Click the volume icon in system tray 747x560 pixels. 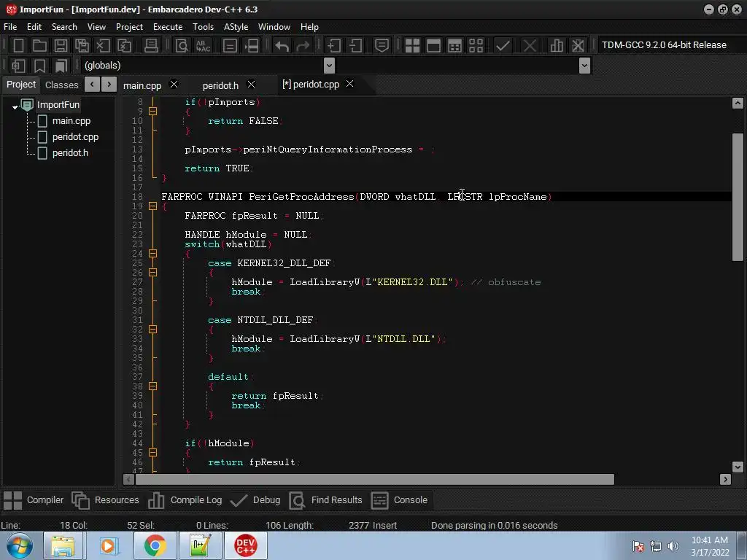(x=673, y=545)
